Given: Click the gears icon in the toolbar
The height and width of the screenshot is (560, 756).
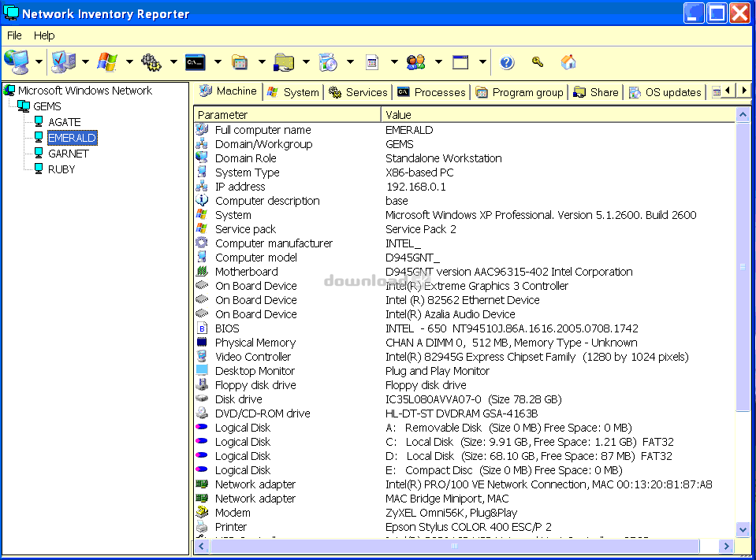Looking at the screenshot, I should coord(151,62).
